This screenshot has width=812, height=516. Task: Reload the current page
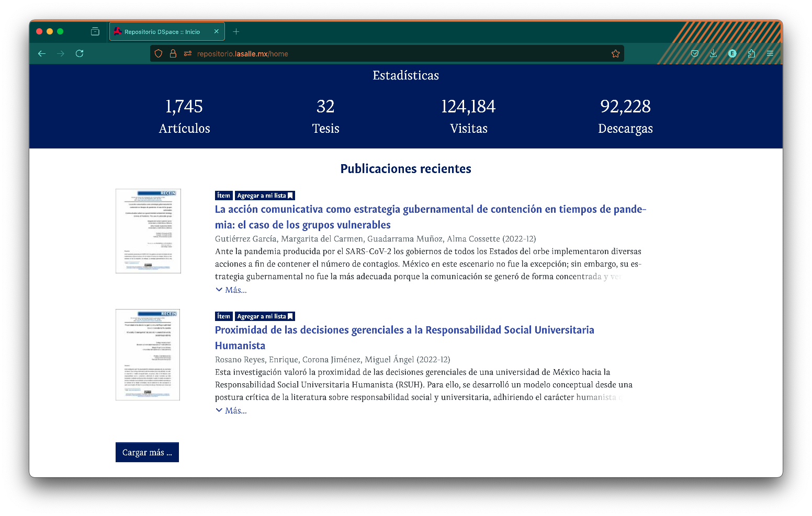tap(80, 53)
